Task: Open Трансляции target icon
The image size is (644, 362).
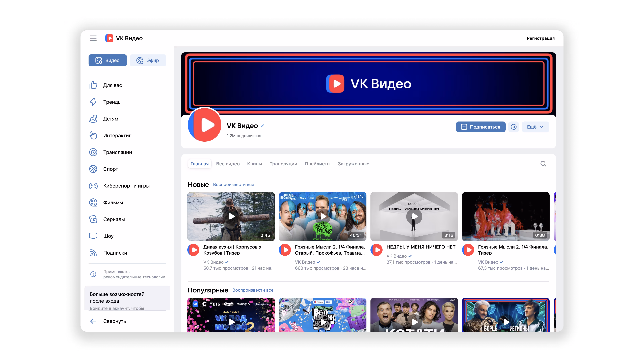Action: pos(93,152)
